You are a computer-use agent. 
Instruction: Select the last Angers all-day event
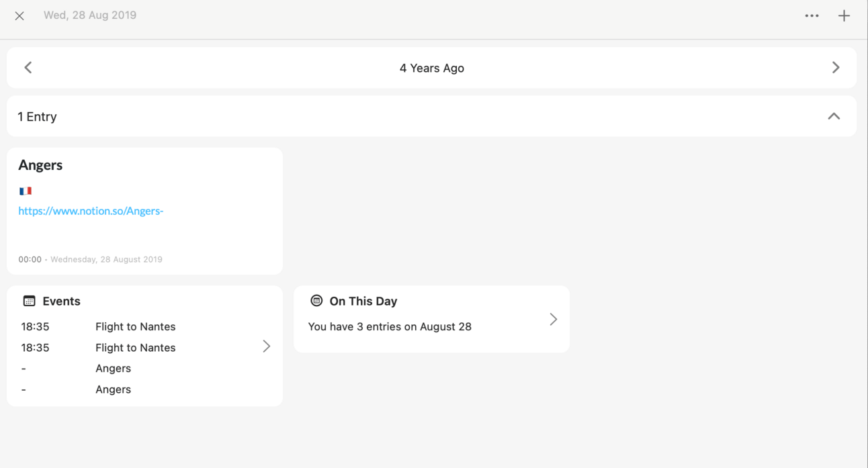click(x=113, y=389)
